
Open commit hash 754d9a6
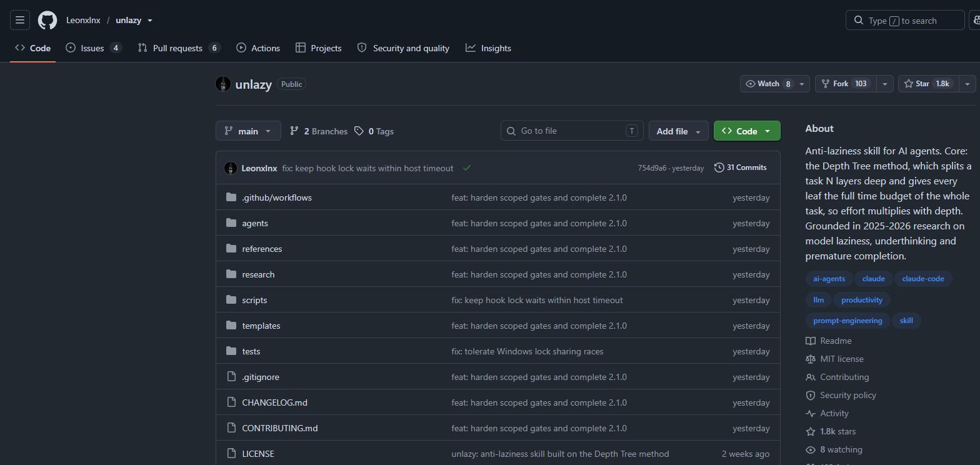coord(652,168)
